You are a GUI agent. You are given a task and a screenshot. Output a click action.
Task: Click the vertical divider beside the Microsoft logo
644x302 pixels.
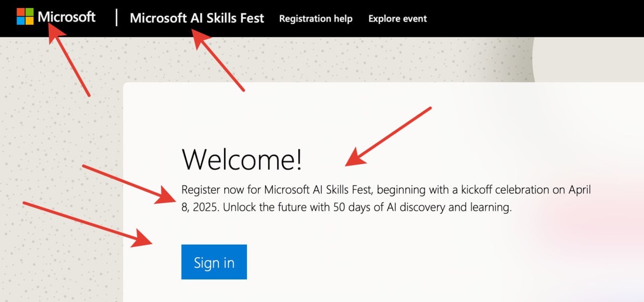(x=116, y=18)
